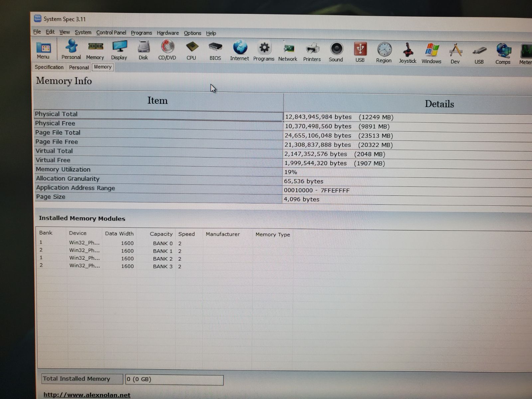Viewport: 532px width, 399px height.
Task: Open the Personal info toolbar icon
Action: click(71, 50)
